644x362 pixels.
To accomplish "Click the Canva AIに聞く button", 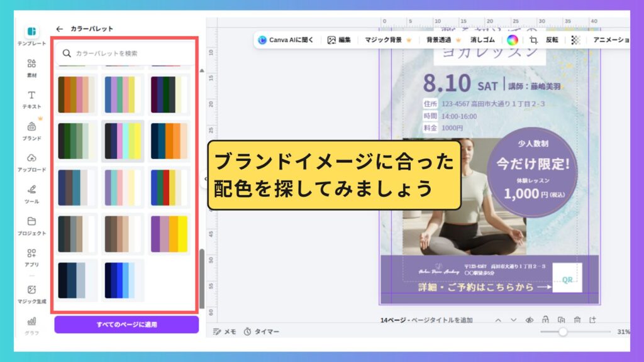I will (286, 40).
